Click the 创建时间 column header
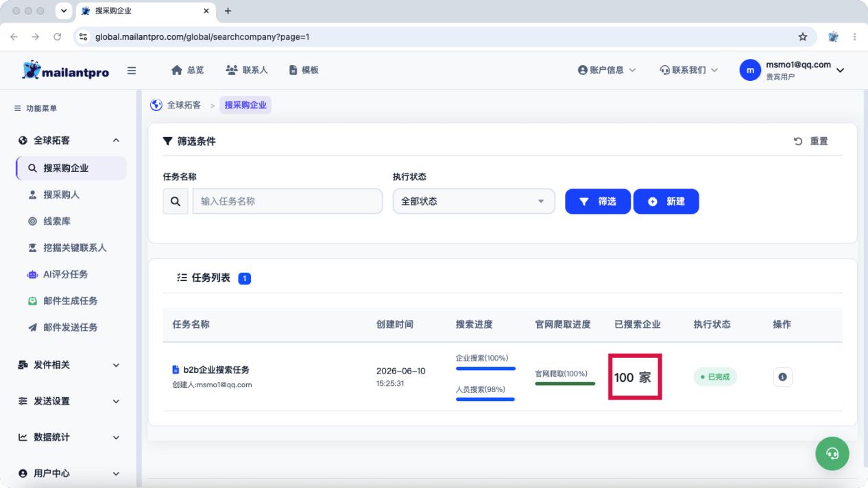This screenshot has width=868, height=488. [395, 325]
